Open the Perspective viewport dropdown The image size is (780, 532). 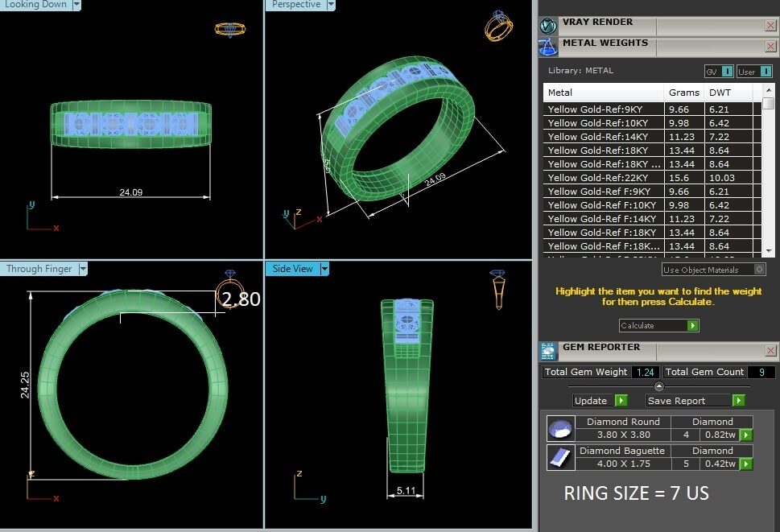click(x=331, y=5)
